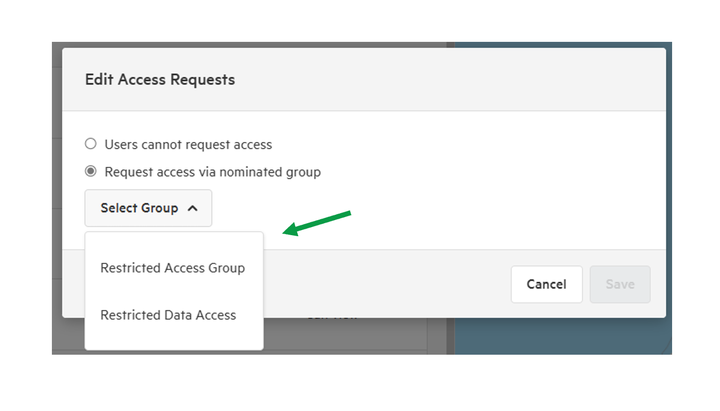Click the 'Request access via nominated group' label text
The width and height of the screenshot is (720, 411).
(213, 172)
